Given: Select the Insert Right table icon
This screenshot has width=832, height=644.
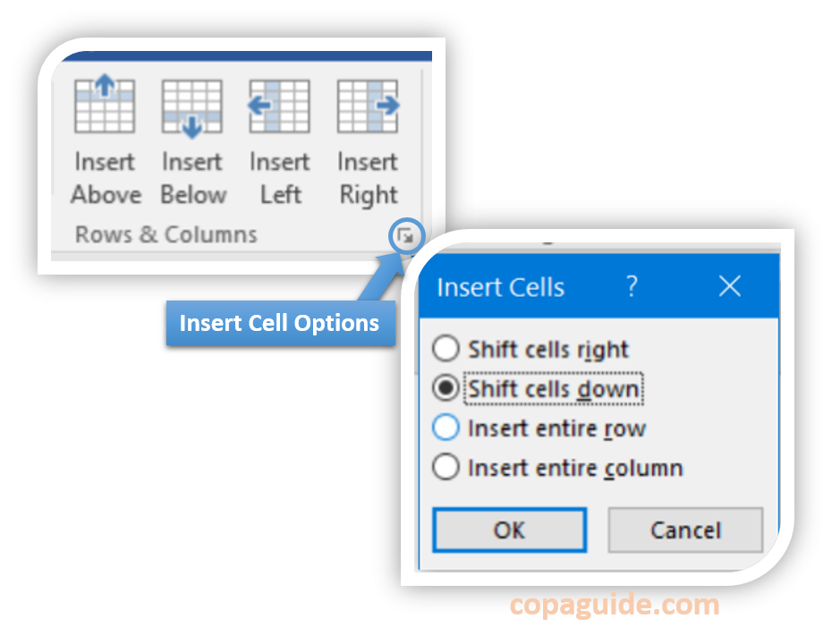Looking at the screenshot, I should tap(367, 103).
